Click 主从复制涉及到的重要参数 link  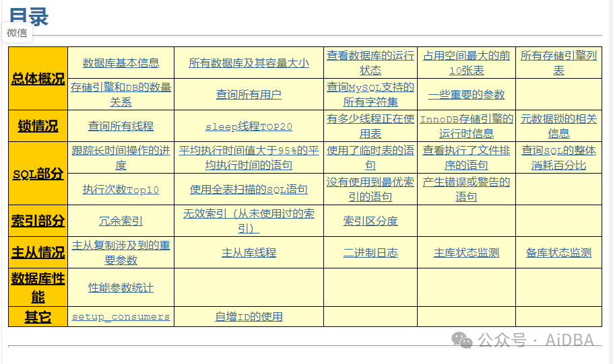click(121, 253)
